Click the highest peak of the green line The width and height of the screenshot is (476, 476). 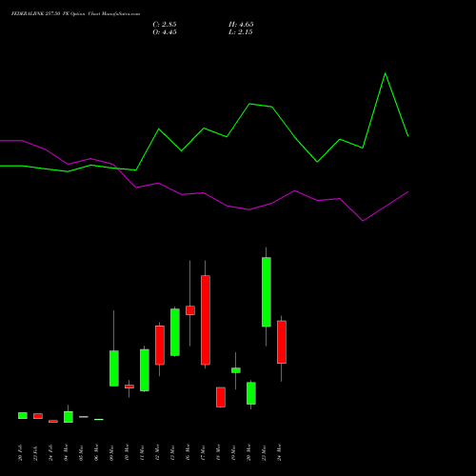[x=386, y=73]
